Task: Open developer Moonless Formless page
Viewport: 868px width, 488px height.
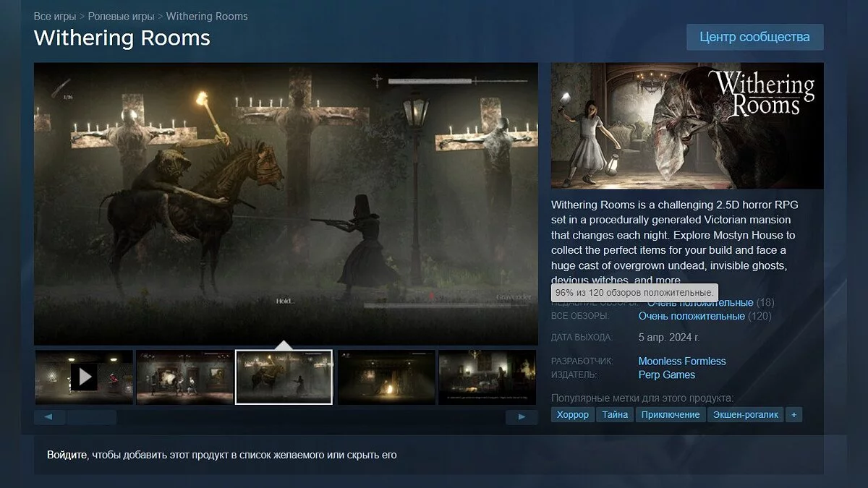Action: (682, 361)
